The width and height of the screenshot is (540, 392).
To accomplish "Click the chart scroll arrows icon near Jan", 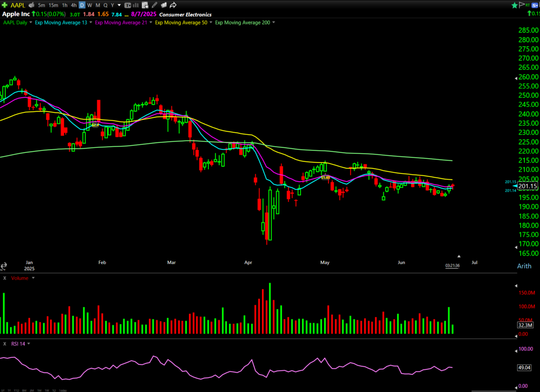I will [3, 266].
